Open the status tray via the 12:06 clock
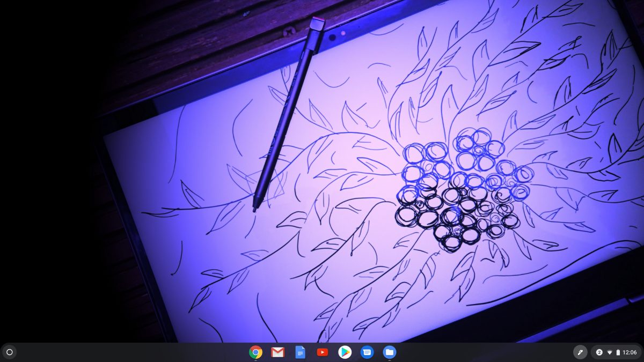This screenshot has width=644, height=362. 630,352
